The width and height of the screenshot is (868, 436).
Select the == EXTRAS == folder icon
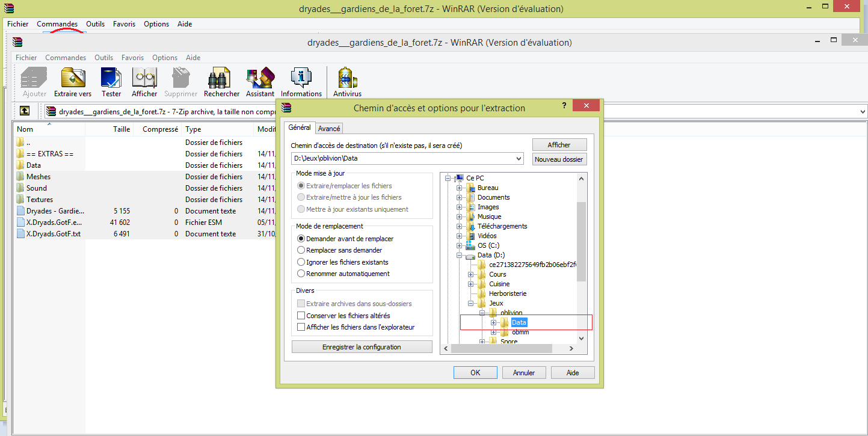click(20, 154)
